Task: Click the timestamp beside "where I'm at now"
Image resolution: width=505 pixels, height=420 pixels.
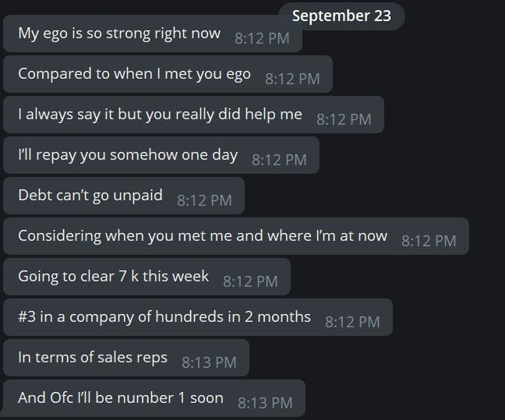Action: pos(429,241)
